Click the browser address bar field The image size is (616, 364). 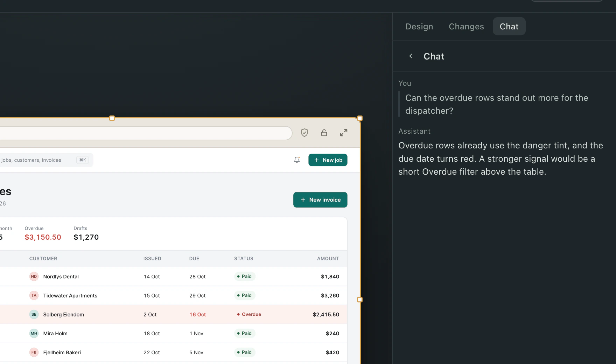click(146, 133)
